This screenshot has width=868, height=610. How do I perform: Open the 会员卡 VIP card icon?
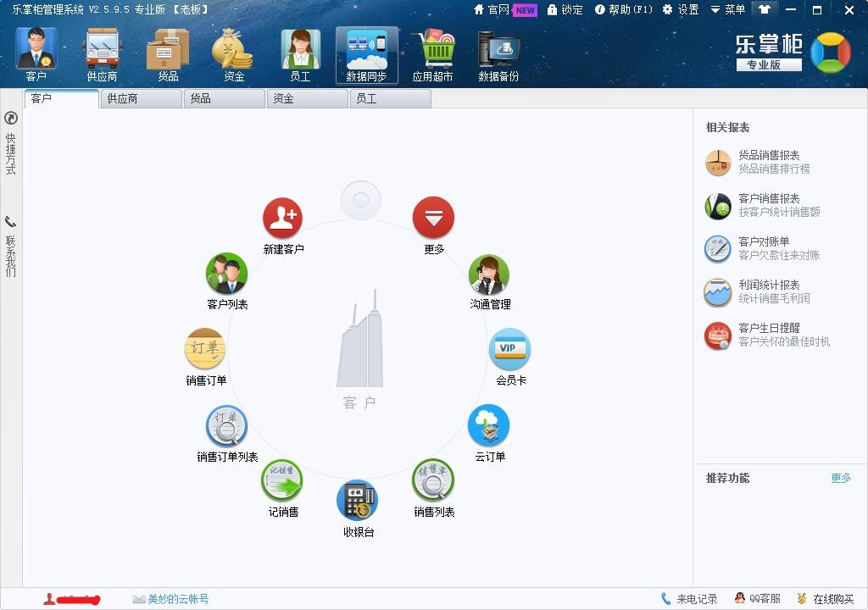[510, 349]
